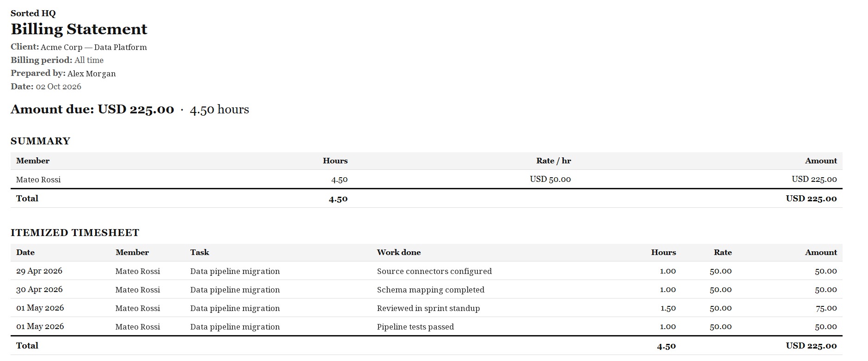
Task: Click 'Reviewed in sprint standup' work entry
Action: click(x=428, y=309)
